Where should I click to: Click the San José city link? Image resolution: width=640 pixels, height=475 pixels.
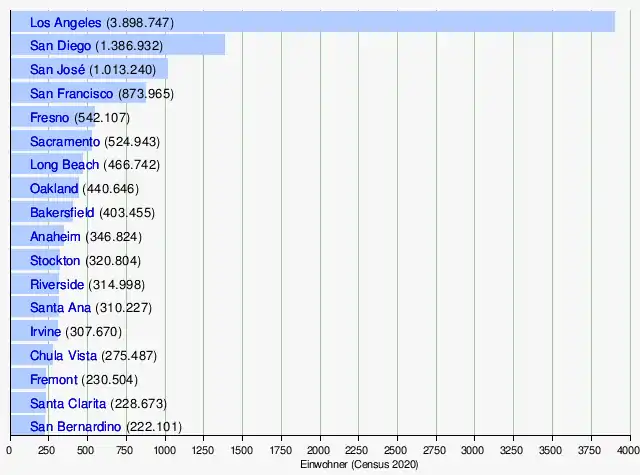point(58,69)
